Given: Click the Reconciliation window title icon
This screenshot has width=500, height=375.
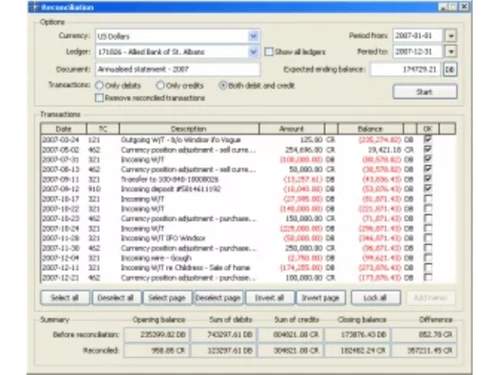Looking at the screenshot, I should point(34,7).
